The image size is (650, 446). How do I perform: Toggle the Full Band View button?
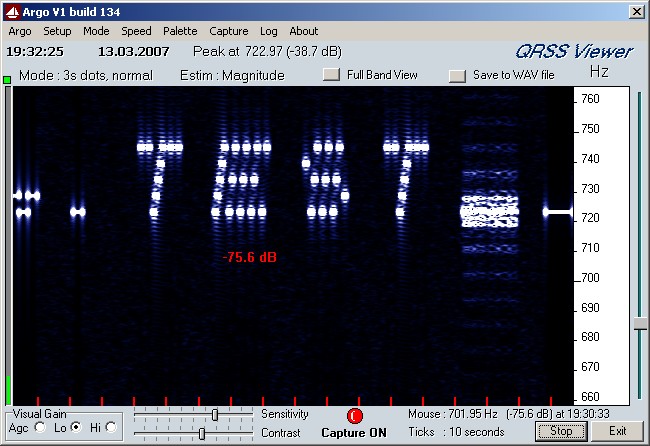(331, 75)
